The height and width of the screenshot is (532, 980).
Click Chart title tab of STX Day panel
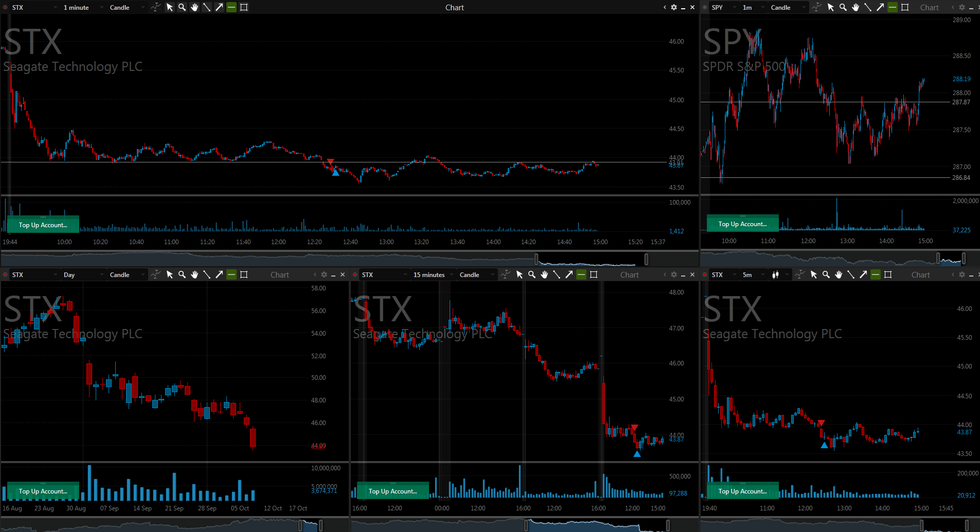click(279, 274)
